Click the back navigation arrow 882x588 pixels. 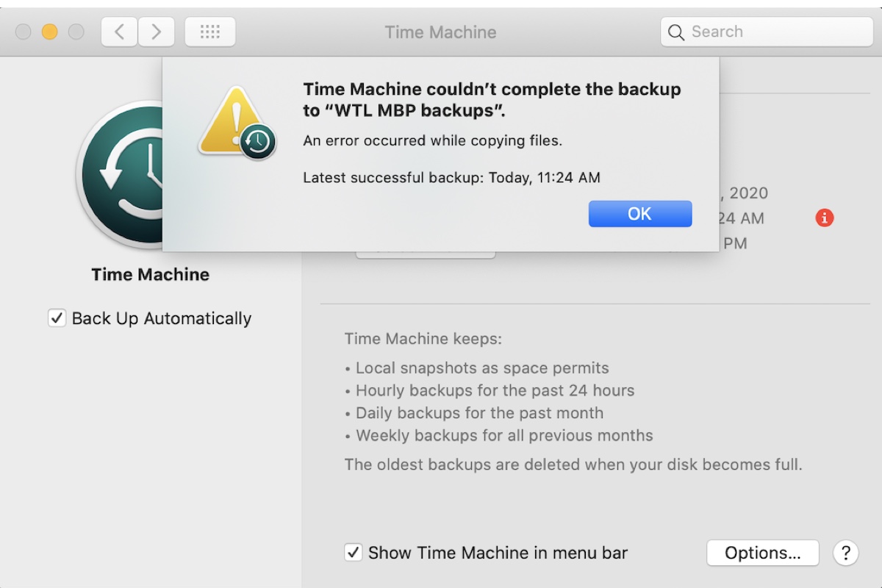pyautogui.click(x=118, y=31)
